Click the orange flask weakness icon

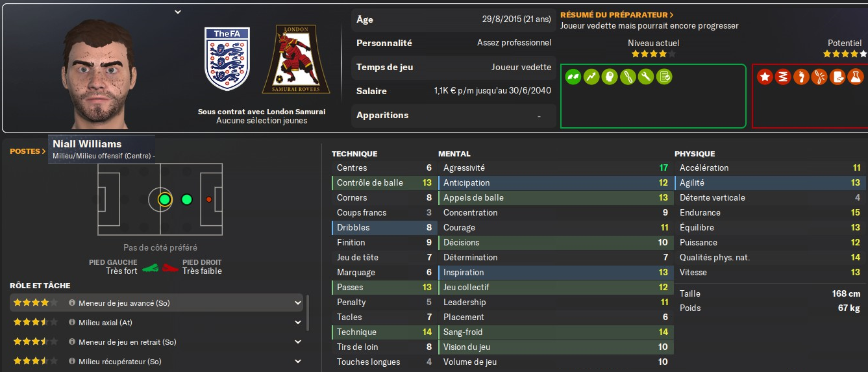point(856,77)
